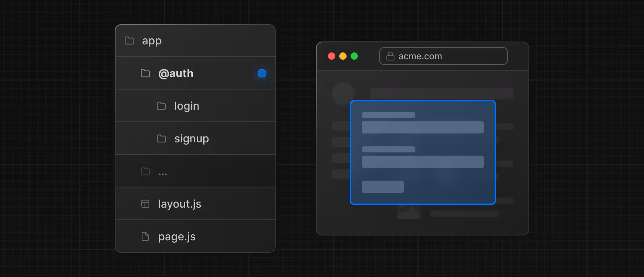Click the signup folder icon
This screenshot has height=277, width=644.
tap(161, 139)
